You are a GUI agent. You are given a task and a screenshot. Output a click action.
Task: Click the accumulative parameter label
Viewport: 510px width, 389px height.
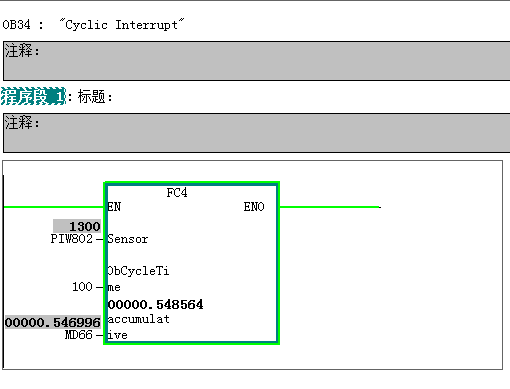(138, 327)
